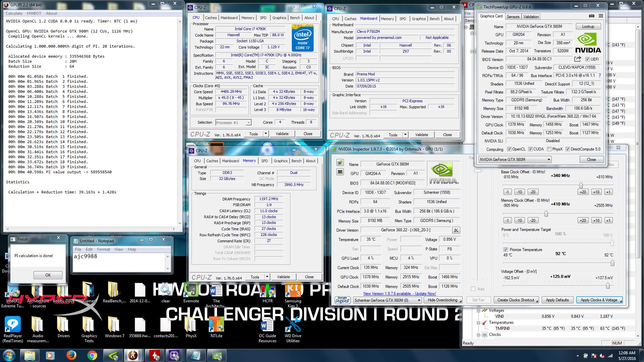644x362 pixels.
Task: Toggle the PhysX checkbox in GPU-Z
Action: (x=549, y=149)
